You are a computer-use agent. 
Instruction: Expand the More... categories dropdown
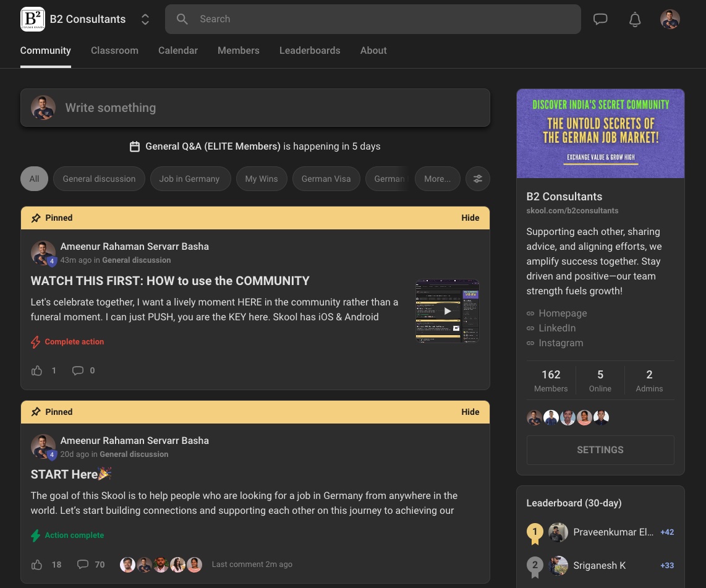pos(437,179)
